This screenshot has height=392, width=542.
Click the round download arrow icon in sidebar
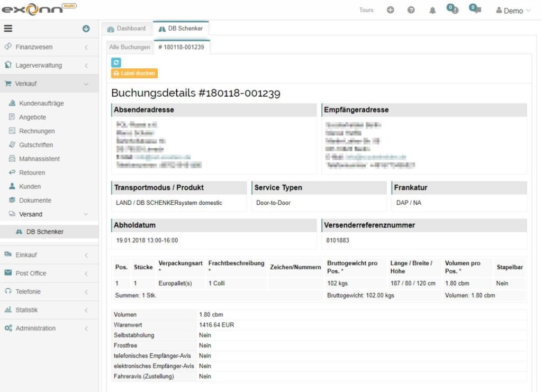86,29
